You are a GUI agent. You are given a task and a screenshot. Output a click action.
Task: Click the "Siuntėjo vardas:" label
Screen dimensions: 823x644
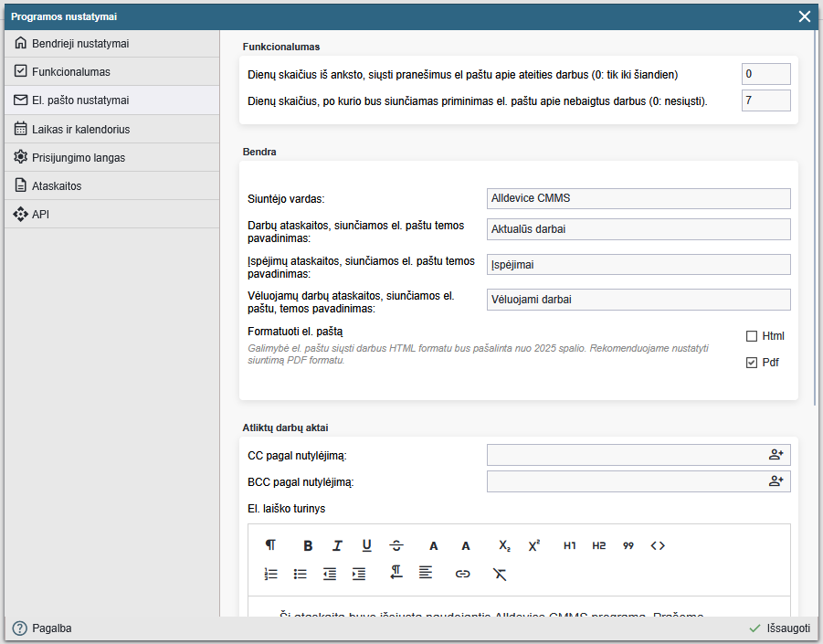286,199
